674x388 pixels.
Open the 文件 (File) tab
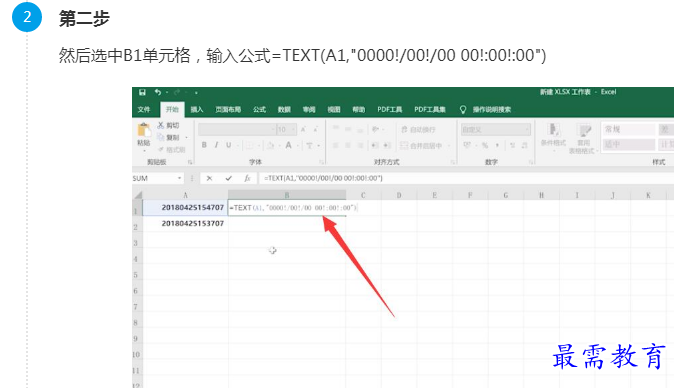(x=144, y=110)
